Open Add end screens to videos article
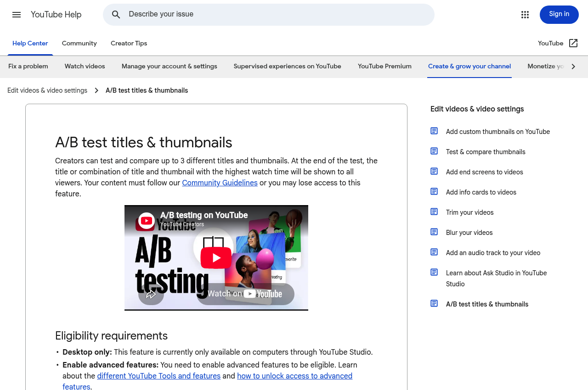The height and width of the screenshot is (390, 588). (485, 172)
